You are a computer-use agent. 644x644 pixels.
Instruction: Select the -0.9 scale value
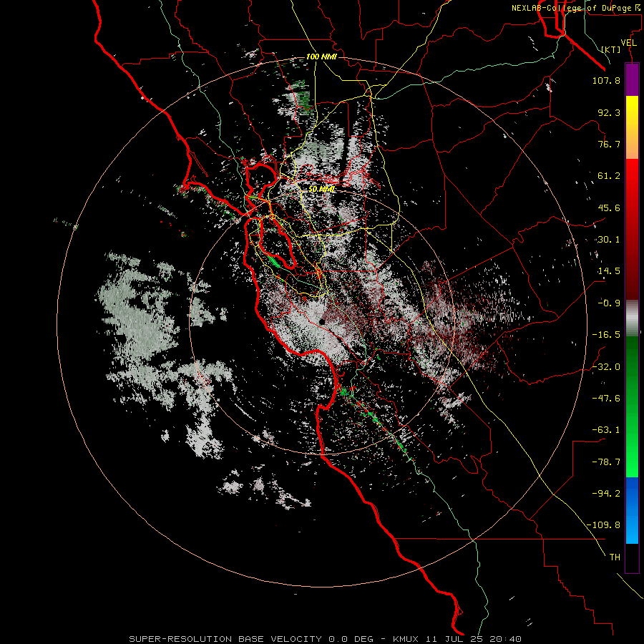pyautogui.click(x=609, y=303)
